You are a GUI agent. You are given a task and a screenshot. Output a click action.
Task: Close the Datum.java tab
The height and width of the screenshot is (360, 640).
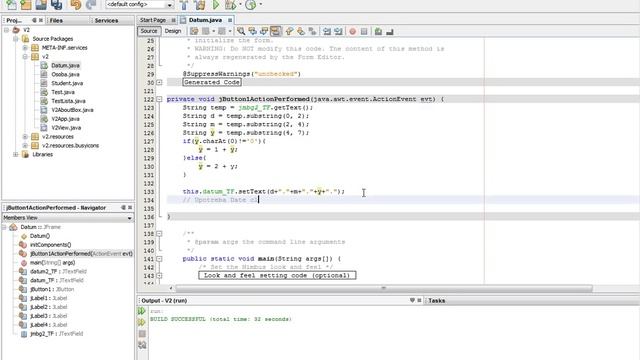(230, 20)
